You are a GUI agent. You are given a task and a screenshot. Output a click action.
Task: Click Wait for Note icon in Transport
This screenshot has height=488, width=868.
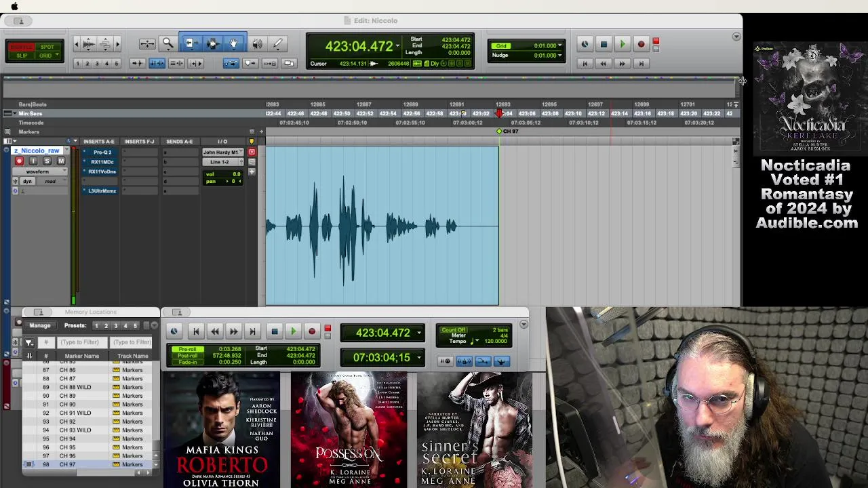(x=446, y=361)
